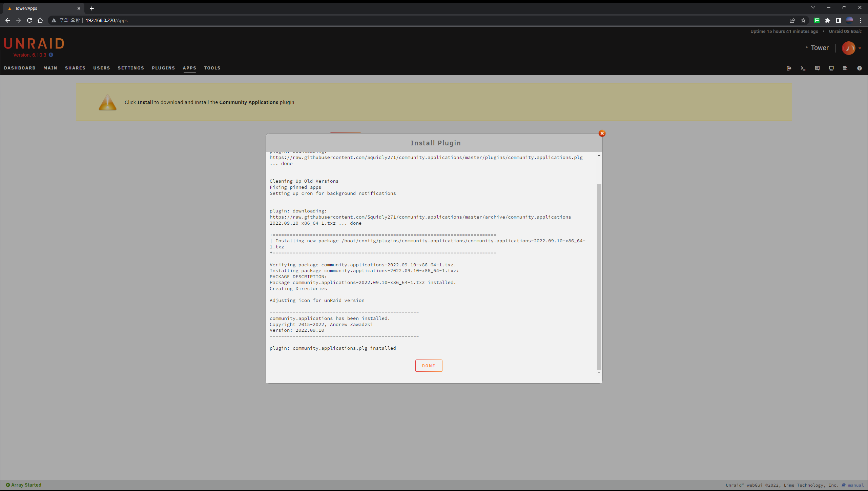Click the manual link in footer
This screenshot has height=491, width=868.
855,485
